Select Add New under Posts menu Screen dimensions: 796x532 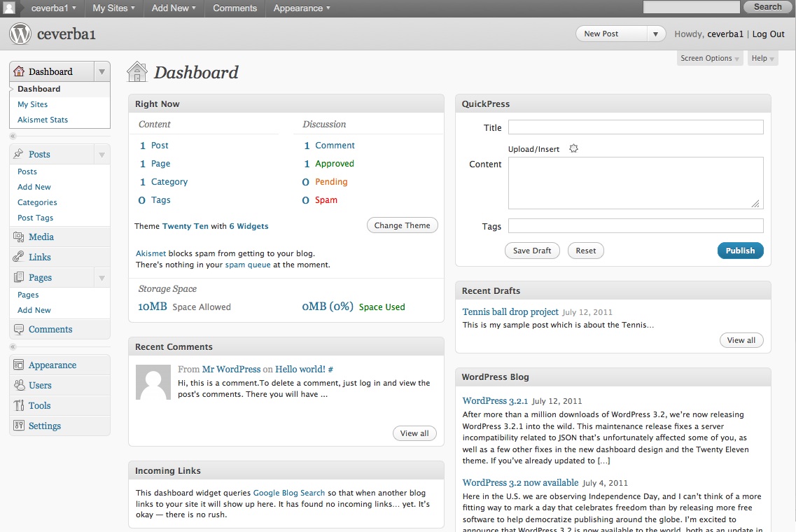click(x=34, y=187)
